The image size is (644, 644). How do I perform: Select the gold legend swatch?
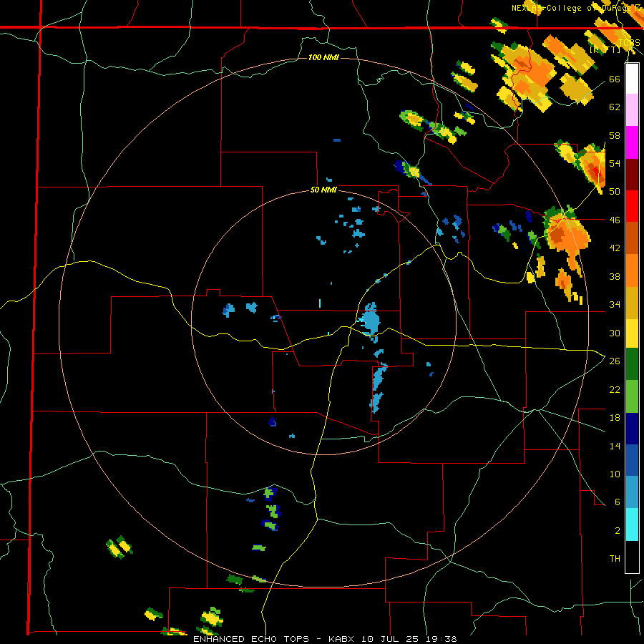pos(632,302)
